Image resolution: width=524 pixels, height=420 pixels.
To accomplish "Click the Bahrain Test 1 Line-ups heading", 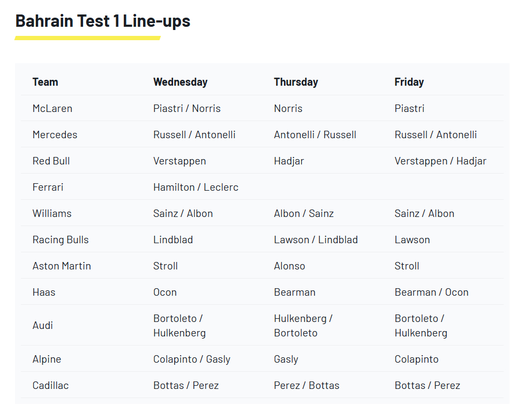I will (x=102, y=21).
